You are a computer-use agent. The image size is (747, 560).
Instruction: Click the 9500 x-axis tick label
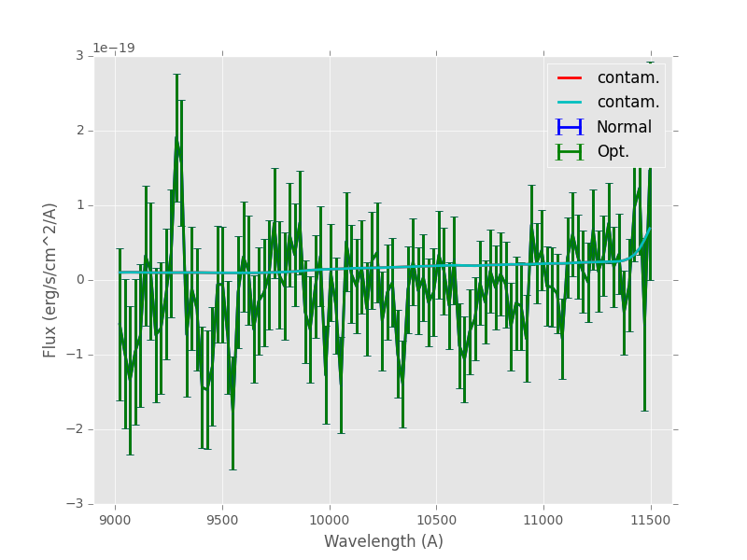click(x=222, y=517)
